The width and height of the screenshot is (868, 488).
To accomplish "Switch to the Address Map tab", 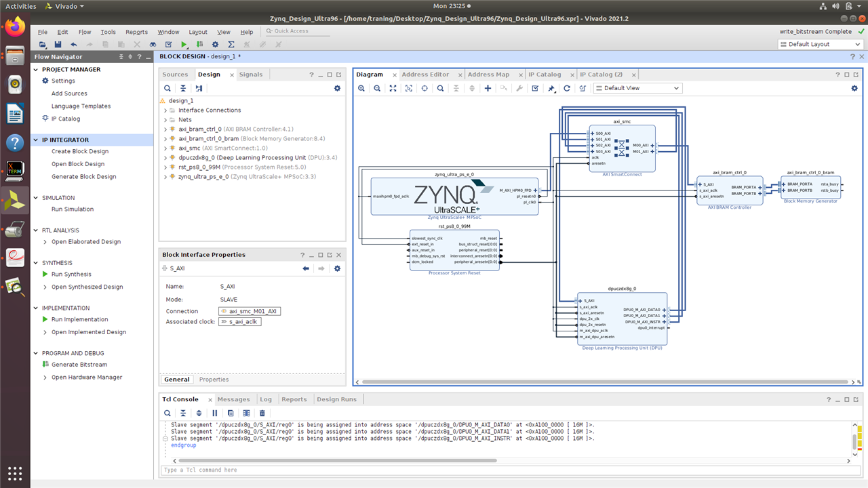I will (488, 75).
